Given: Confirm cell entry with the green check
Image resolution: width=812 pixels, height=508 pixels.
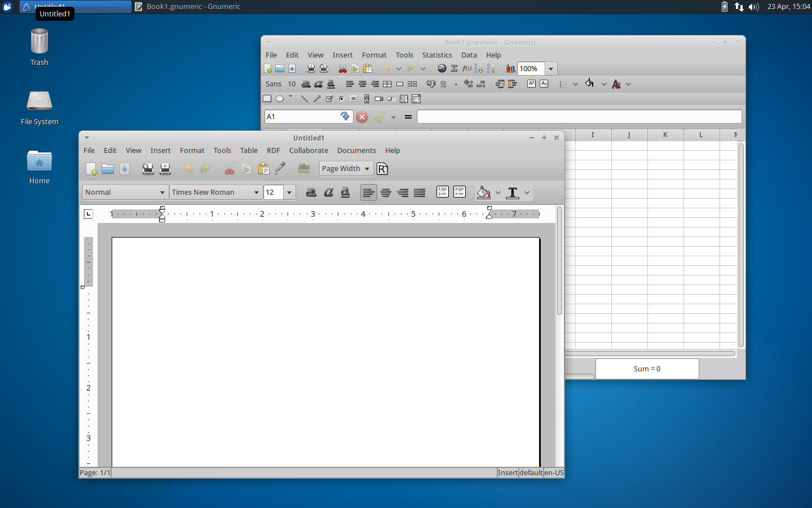Looking at the screenshot, I should tap(380, 117).
